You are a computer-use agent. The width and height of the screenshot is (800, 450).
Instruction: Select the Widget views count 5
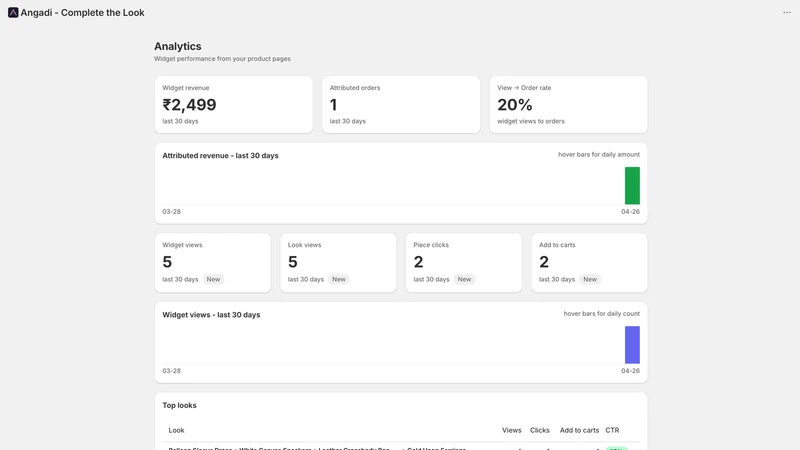click(x=167, y=262)
